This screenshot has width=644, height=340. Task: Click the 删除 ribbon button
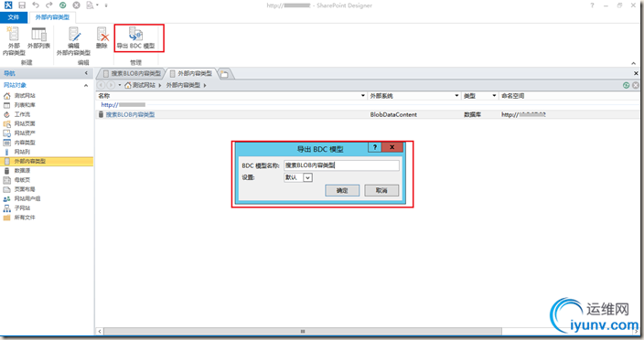(102, 37)
